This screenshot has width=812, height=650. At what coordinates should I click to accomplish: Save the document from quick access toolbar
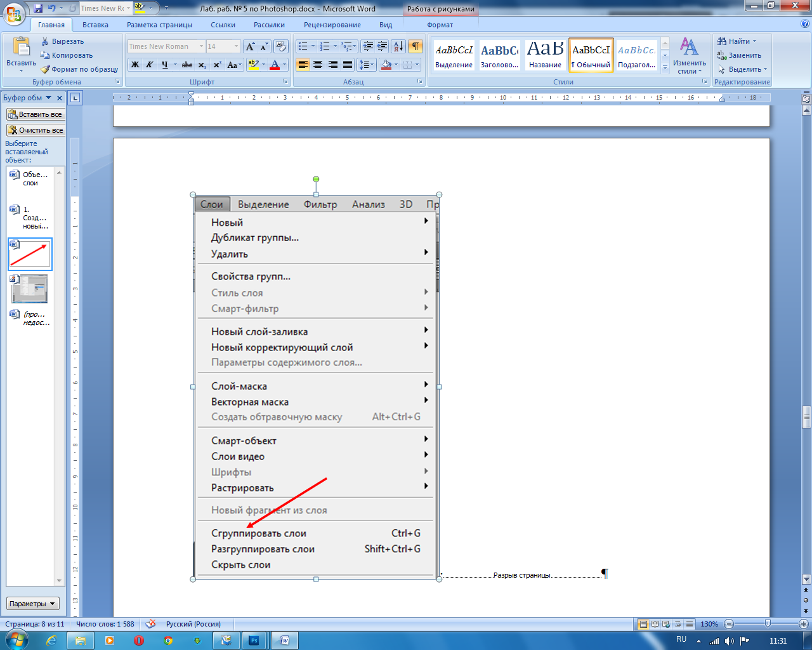pos(37,8)
